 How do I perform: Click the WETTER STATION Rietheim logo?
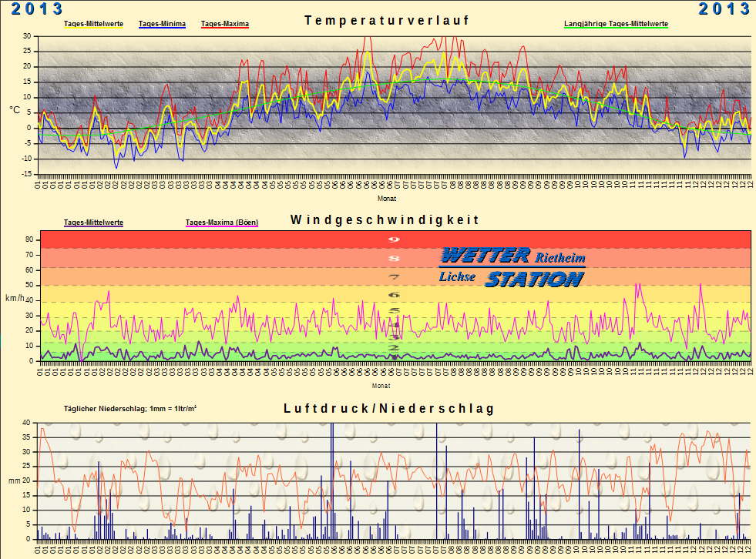click(x=512, y=267)
